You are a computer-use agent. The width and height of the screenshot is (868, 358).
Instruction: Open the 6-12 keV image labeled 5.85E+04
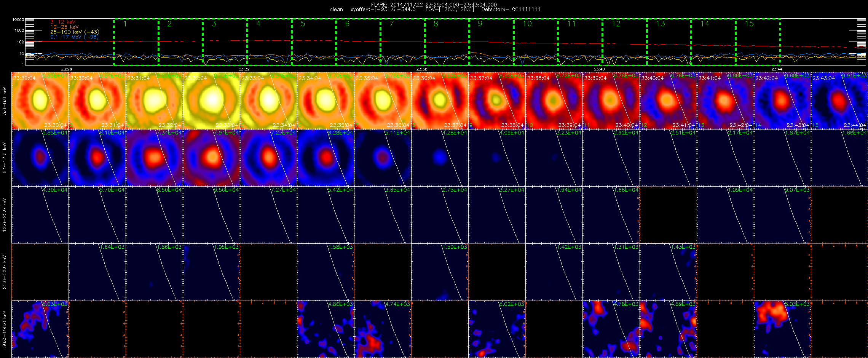tap(40, 158)
